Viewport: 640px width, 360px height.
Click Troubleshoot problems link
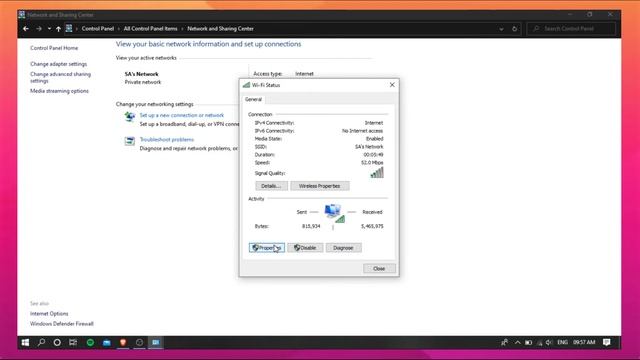[167, 140]
